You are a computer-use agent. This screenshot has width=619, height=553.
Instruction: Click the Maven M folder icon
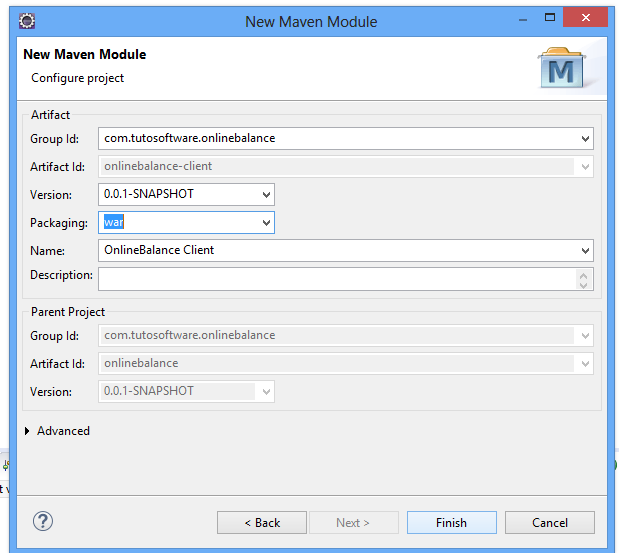click(x=561, y=68)
